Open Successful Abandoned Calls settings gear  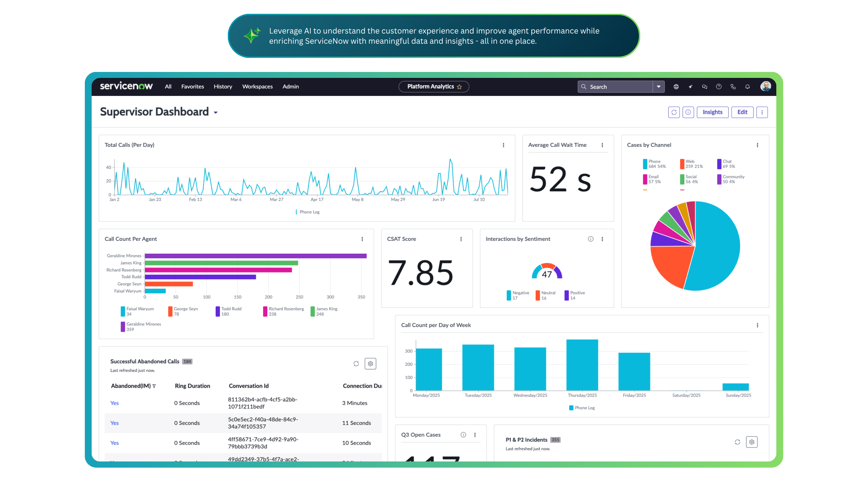[x=370, y=364]
